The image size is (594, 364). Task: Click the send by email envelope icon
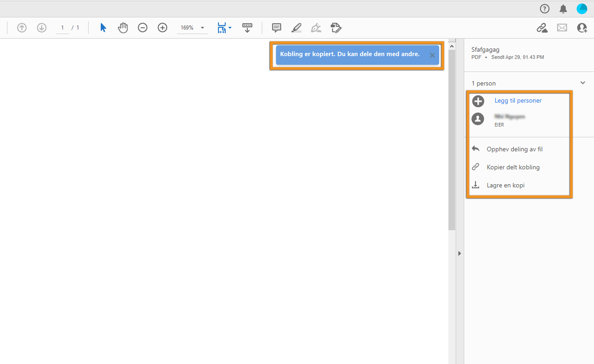[x=562, y=28]
